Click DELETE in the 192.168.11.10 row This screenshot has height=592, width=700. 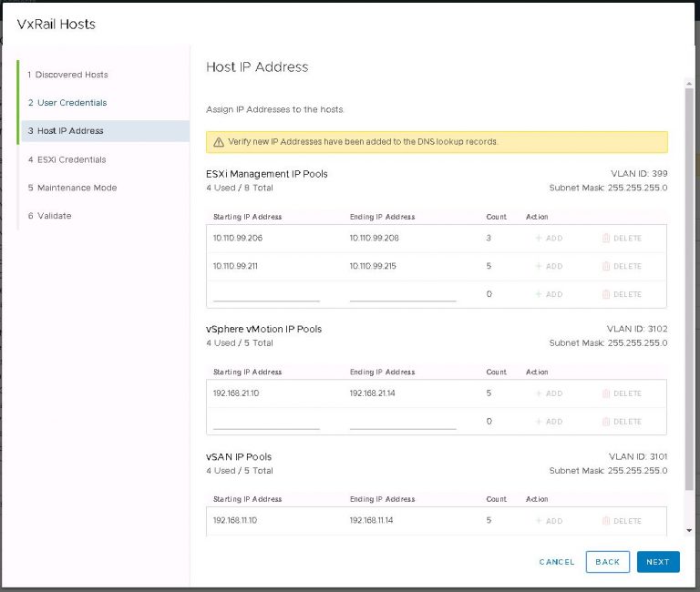click(622, 521)
